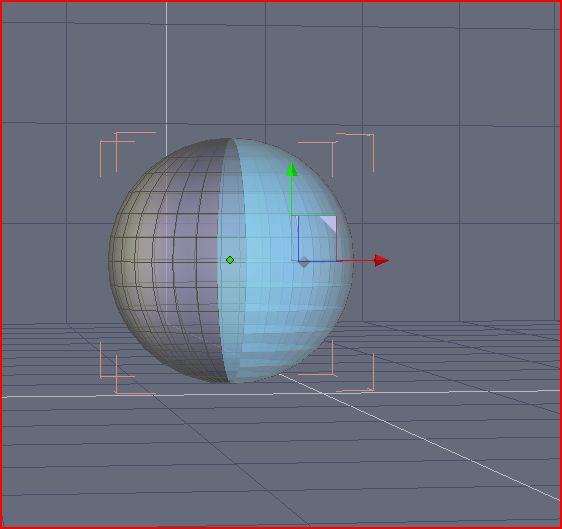Click the white vertical axis line on the back wall

pyautogui.click(x=166, y=72)
